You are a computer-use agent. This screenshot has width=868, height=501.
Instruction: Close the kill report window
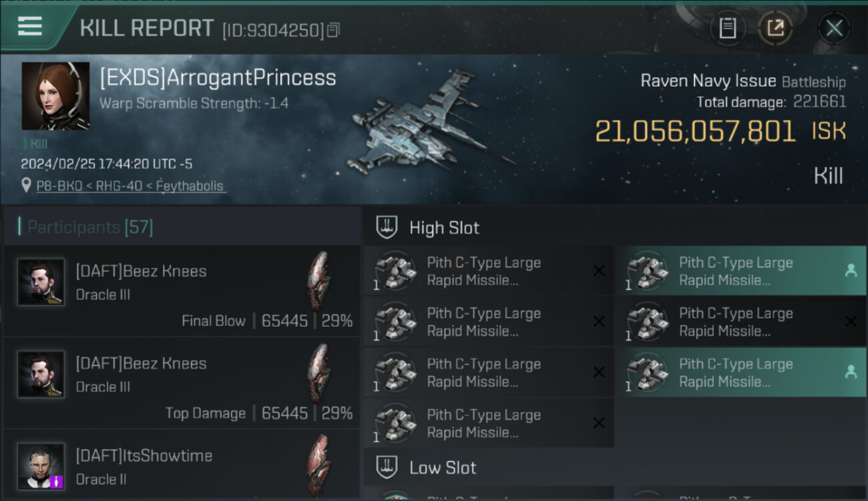(834, 28)
